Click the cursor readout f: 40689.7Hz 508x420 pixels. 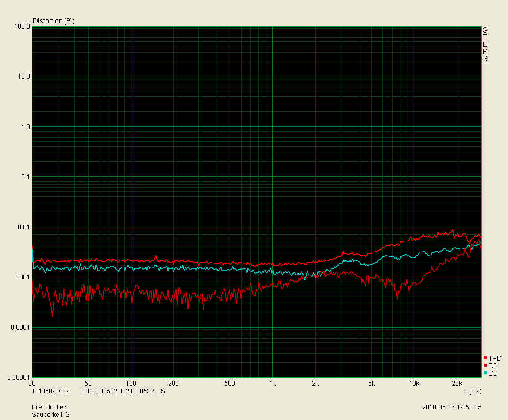pyautogui.click(x=50, y=391)
